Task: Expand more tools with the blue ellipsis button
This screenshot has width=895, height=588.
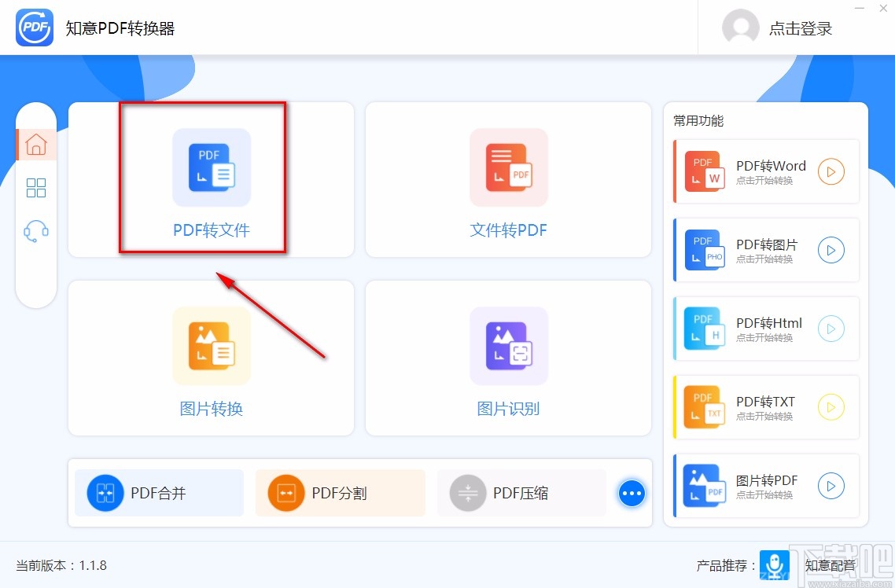Action: tap(632, 493)
